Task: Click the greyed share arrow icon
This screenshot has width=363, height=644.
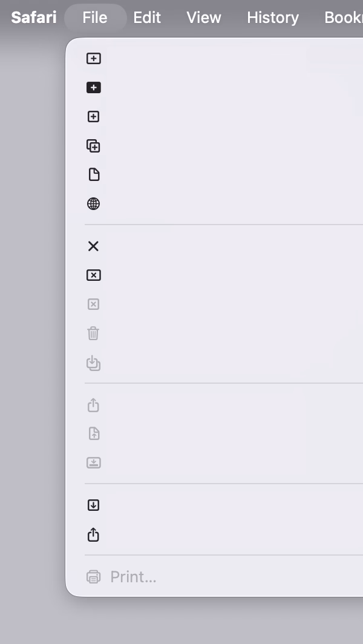Action: (94, 405)
